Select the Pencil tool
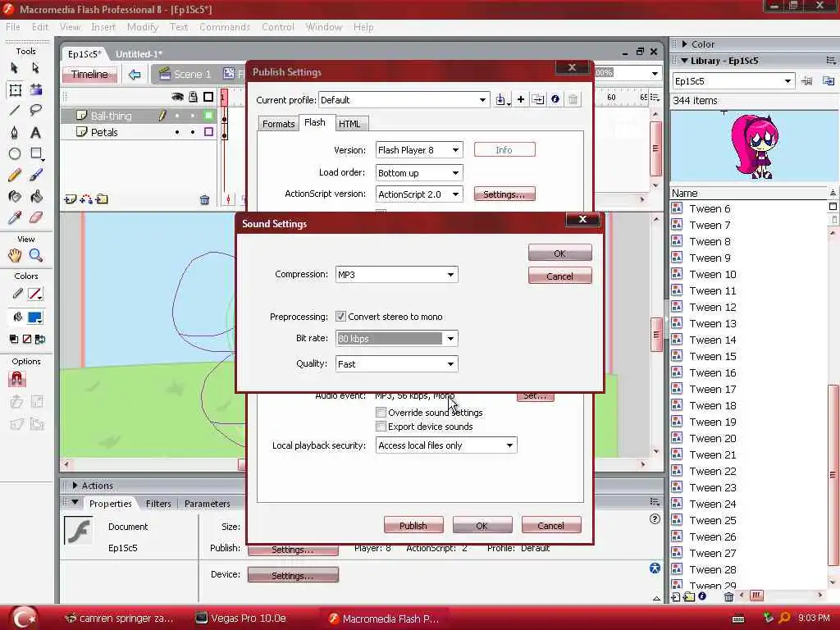Viewport: 840px width, 630px height. pos(15,176)
